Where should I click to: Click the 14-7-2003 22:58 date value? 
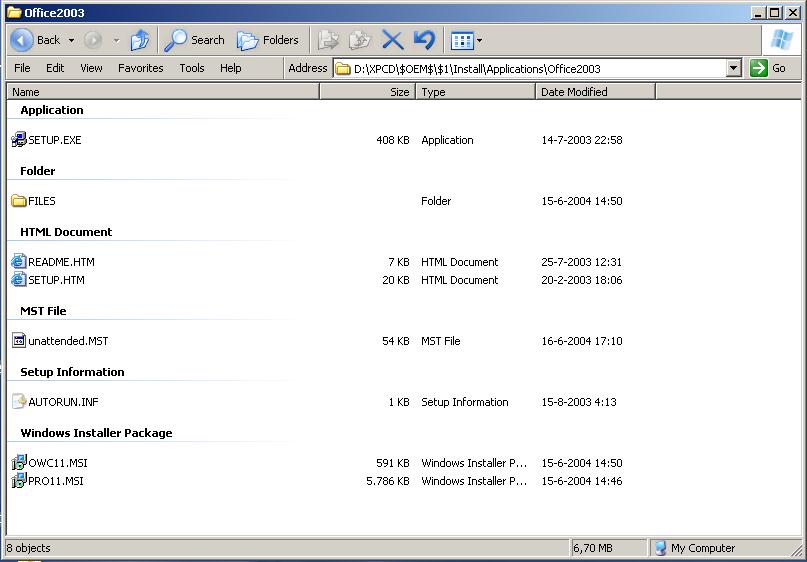click(582, 140)
